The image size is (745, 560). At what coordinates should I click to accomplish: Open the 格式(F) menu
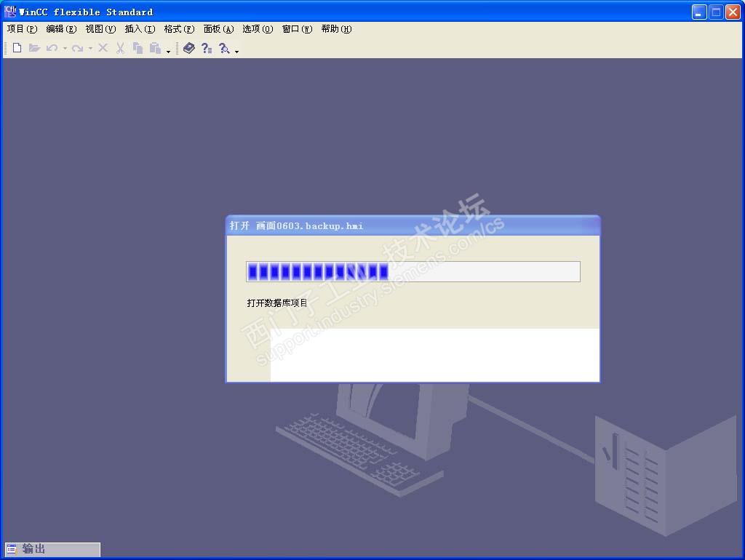(179, 29)
